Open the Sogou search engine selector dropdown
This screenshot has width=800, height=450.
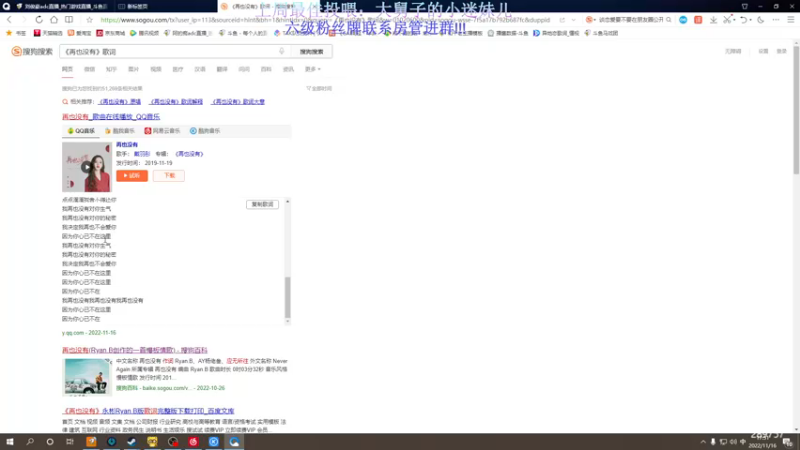click(x=591, y=20)
